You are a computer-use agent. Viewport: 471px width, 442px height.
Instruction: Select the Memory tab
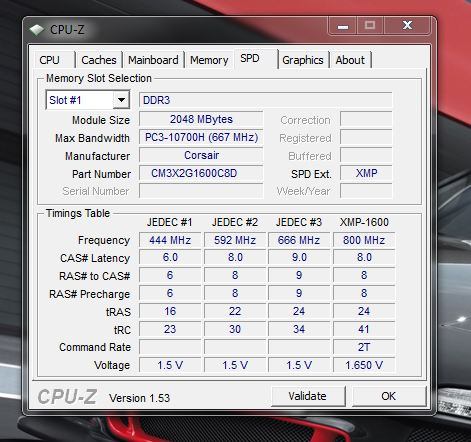point(209,60)
